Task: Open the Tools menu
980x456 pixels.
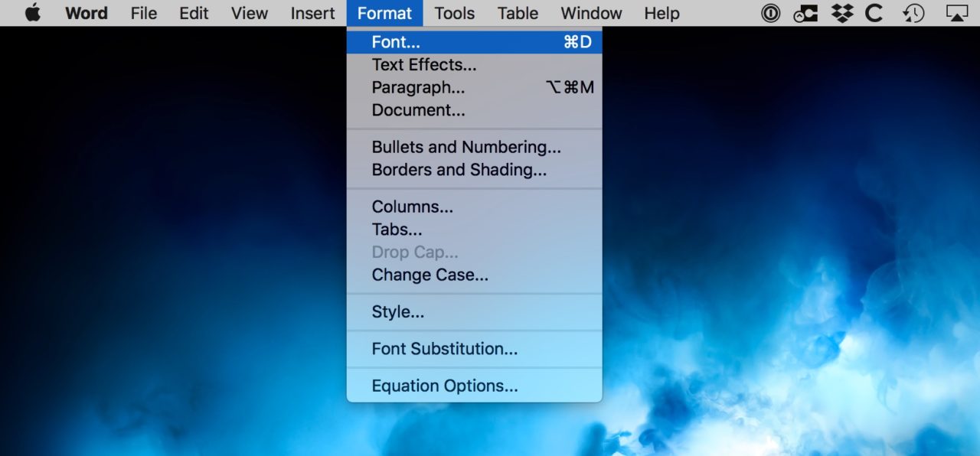Action: point(455,13)
